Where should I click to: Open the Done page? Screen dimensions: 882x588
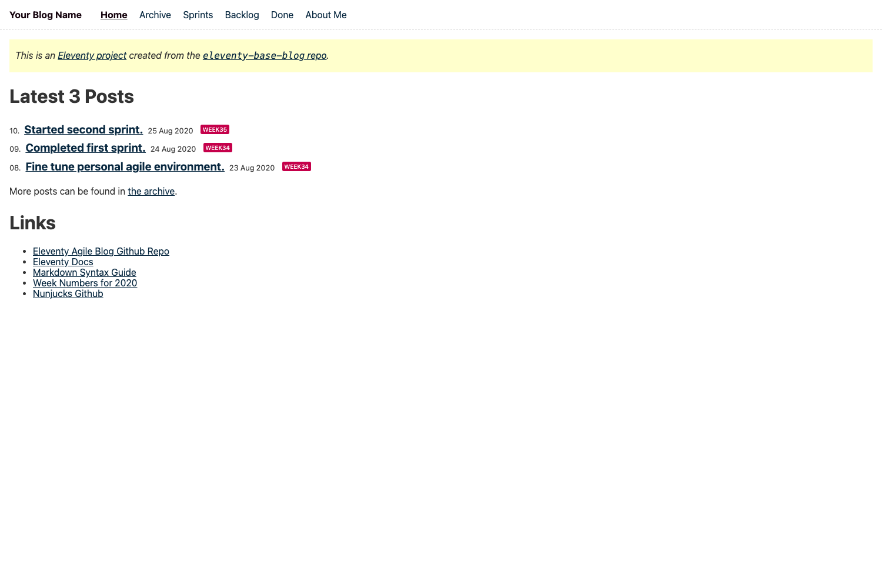pos(282,15)
